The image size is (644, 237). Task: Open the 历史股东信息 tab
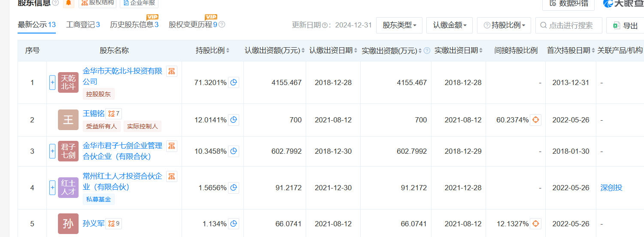134,24
